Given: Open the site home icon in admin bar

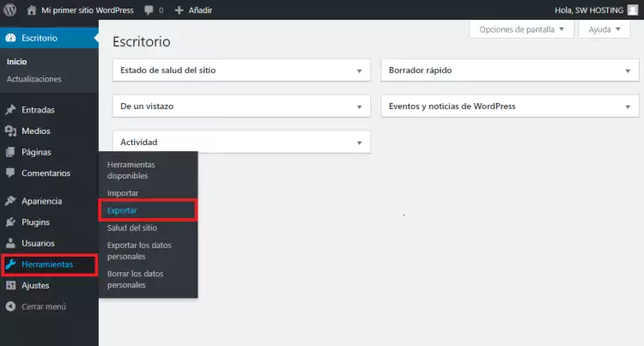Looking at the screenshot, I should (x=32, y=10).
